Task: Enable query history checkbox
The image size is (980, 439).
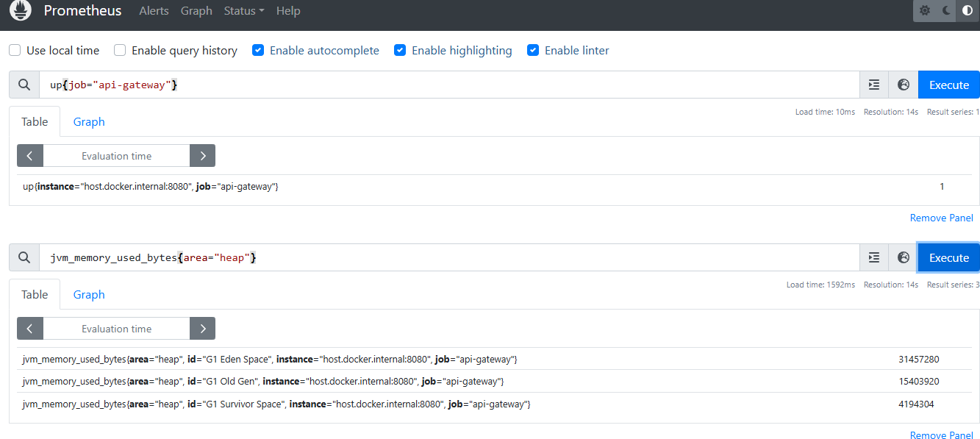Action: pyautogui.click(x=120, y=50)
